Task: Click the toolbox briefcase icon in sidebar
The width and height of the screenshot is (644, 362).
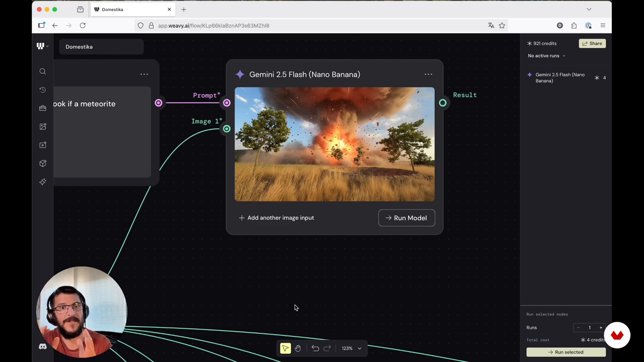Action: 43,108
